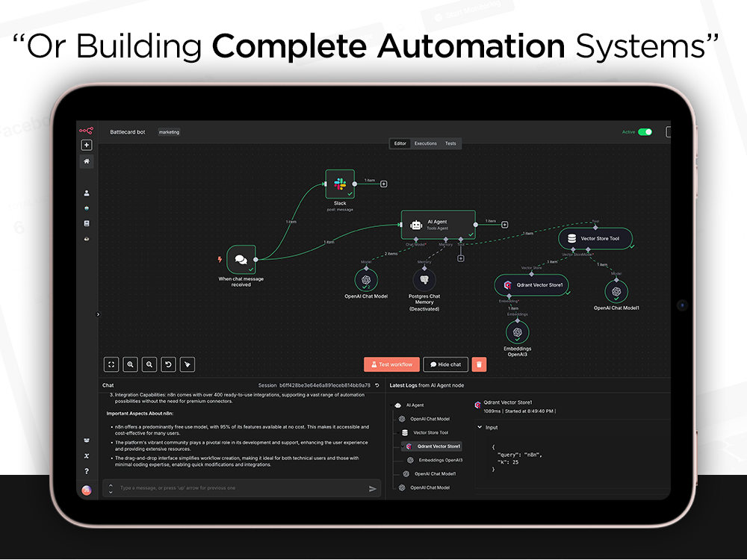747x560 pixels.
Task: Select the Qdrant Vector Store1 canvas node
Action: [532, 285]
